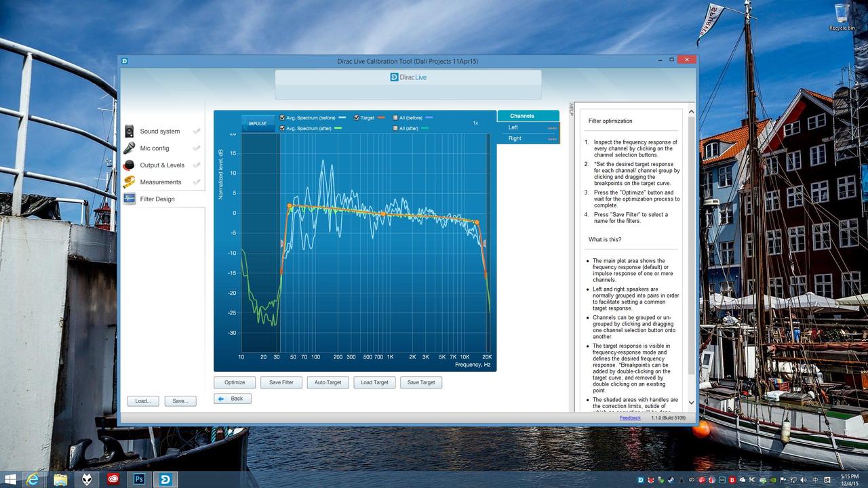The image size is (868, 488).
Task: Click the Dirac tray icon in system tray
Action: pos(642,480)
